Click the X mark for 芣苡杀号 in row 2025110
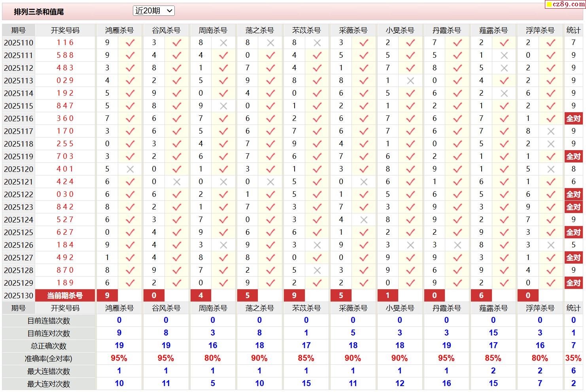586x392 pixels. pos(317,43)
